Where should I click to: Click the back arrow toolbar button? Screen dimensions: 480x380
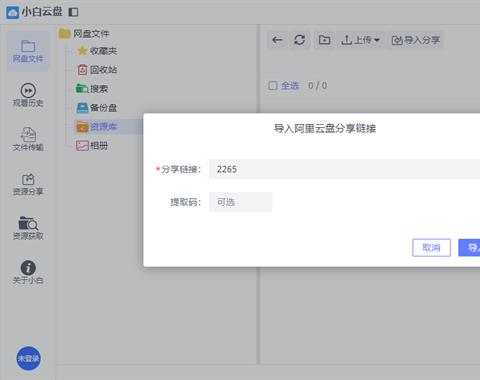[x=277, y=40]
